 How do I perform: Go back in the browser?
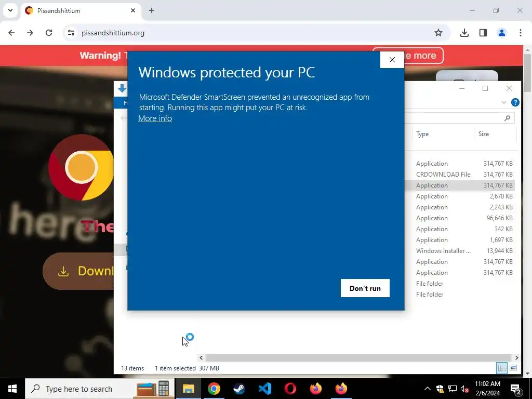[x=11, y=33]
